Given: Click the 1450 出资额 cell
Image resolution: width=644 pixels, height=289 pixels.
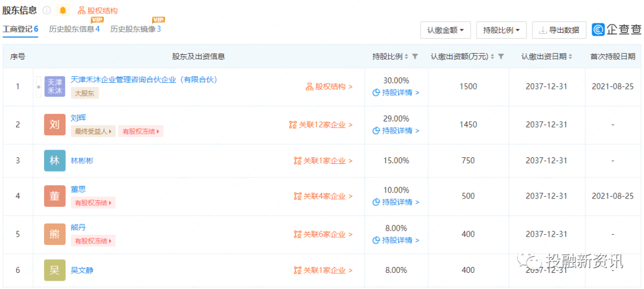Looking at the screenshot, I should (468, 125).
